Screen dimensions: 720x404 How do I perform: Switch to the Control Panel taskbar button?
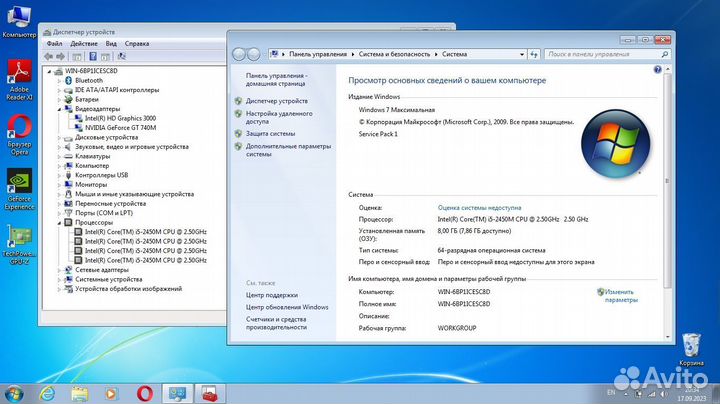[x=178, y=393]
